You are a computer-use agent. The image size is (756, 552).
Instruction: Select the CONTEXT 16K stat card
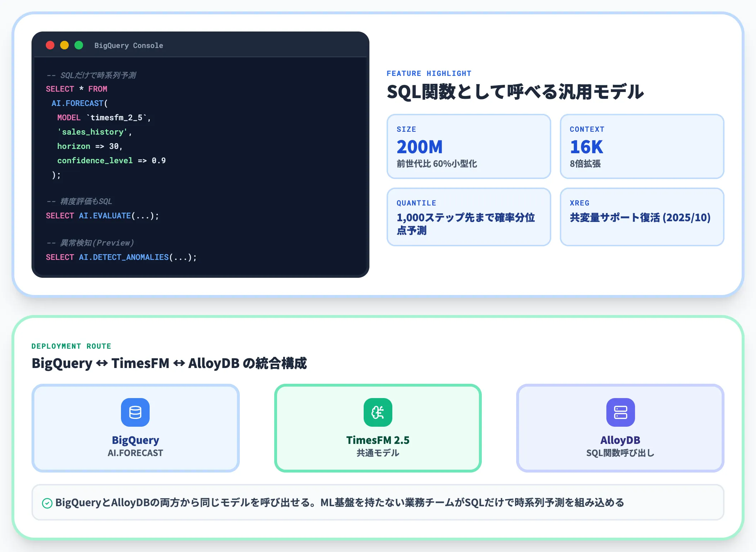tap(642, 146)
